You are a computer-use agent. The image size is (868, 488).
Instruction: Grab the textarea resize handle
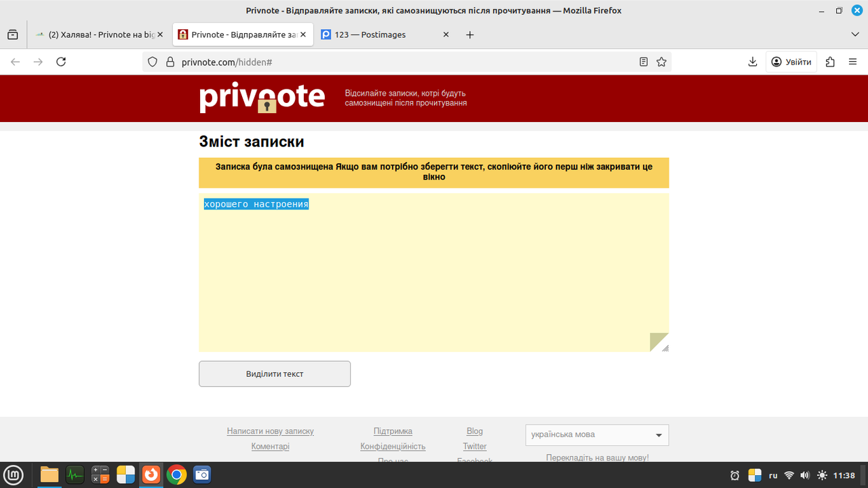pyautogui.click(x=665, y=348)
